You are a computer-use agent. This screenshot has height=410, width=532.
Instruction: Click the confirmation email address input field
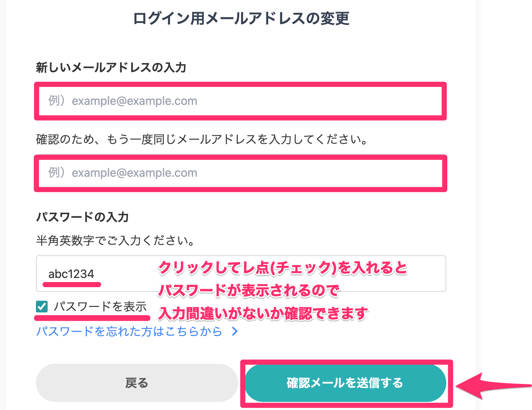click(240, 173)
